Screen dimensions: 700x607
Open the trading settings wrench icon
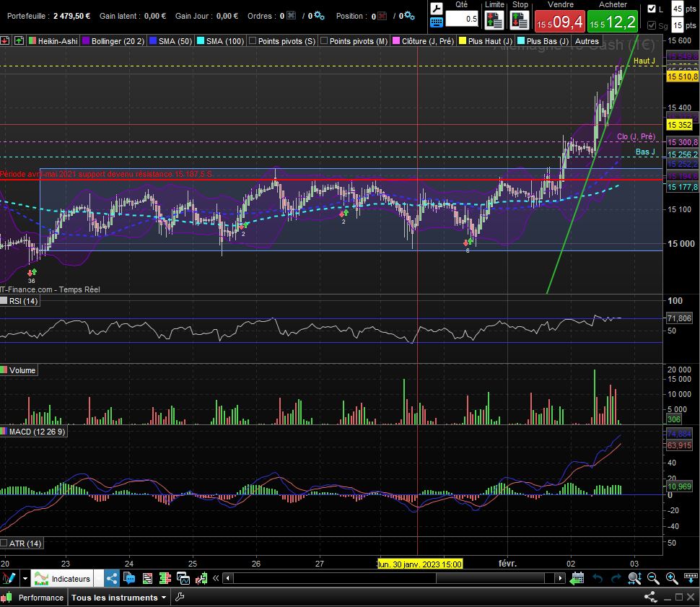tap(436, 8)
